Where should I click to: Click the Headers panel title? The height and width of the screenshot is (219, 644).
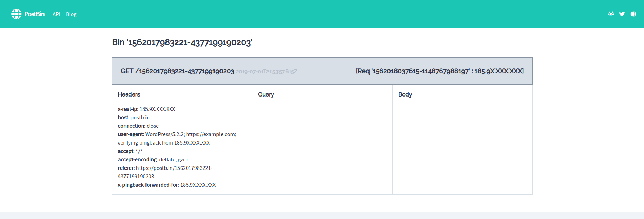click(x=129, y=94)
